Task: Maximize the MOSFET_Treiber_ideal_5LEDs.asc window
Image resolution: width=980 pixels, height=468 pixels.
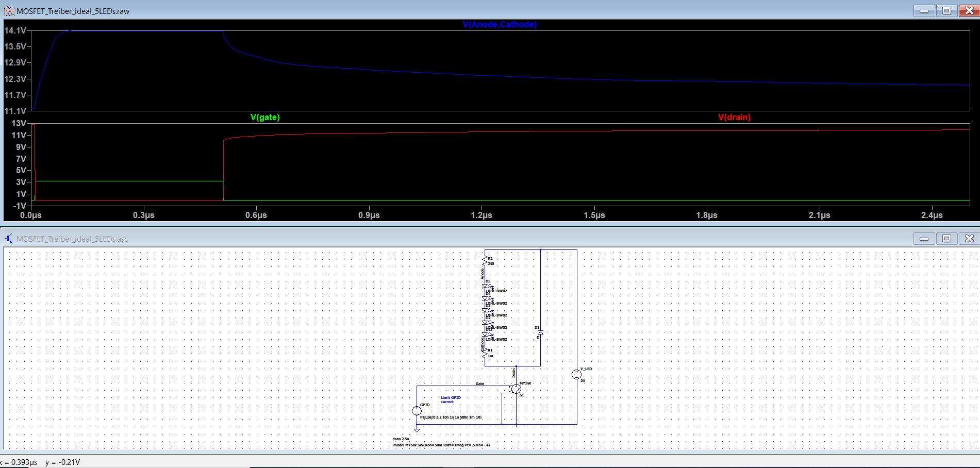Action: coord(946,239)
